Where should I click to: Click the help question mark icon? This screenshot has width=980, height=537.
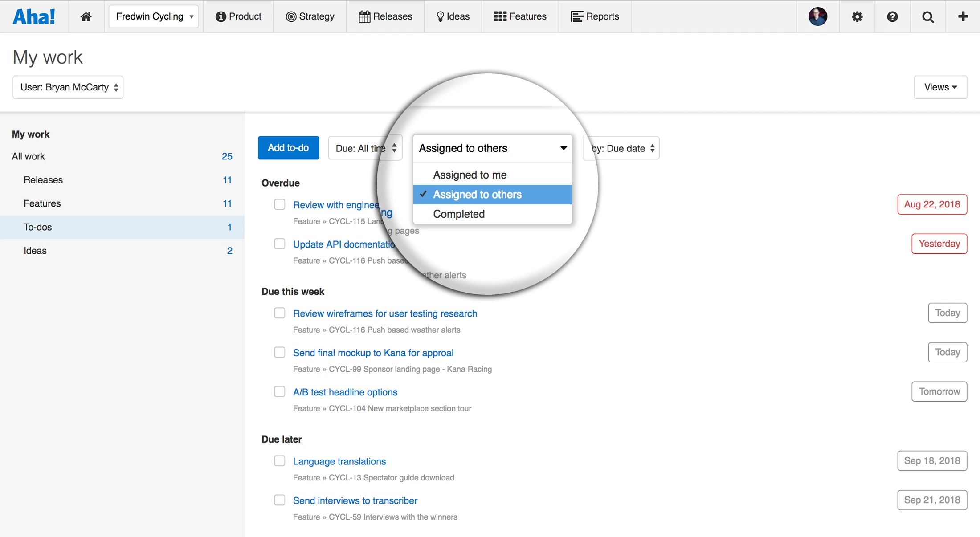click(x=892, y=16)
